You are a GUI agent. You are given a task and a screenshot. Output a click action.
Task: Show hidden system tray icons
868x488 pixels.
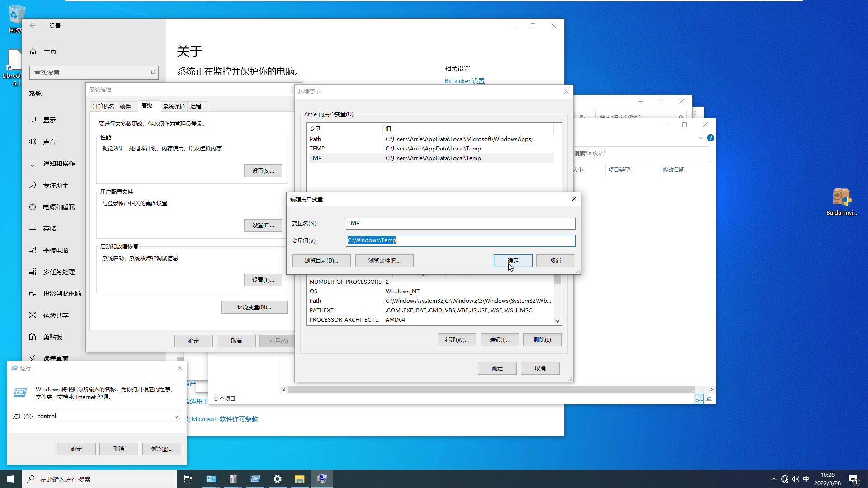pos(774,479)
